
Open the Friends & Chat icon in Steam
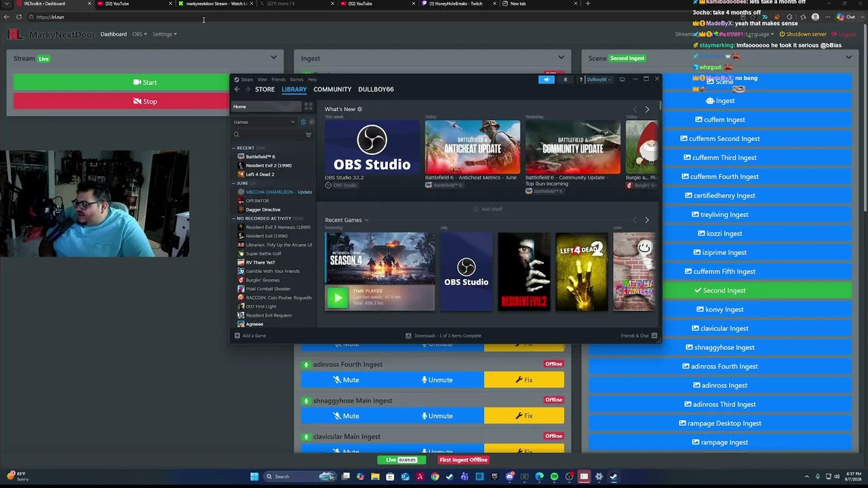pos(654,335)
